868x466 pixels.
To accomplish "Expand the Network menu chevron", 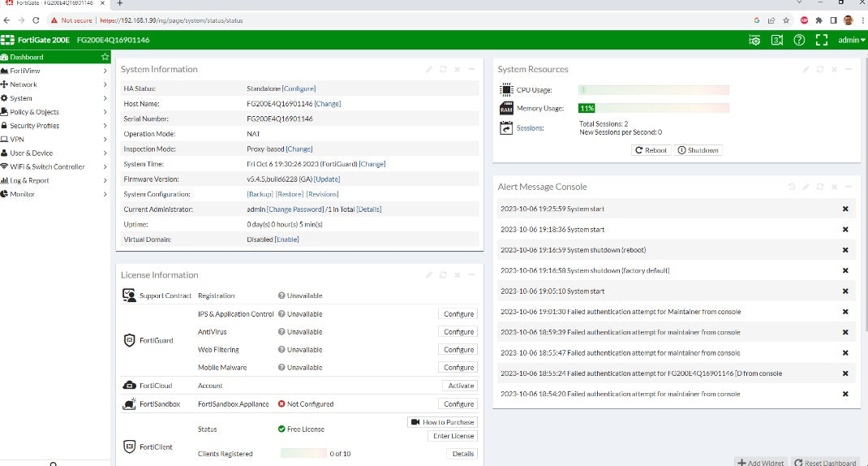I will pos(105,84).
